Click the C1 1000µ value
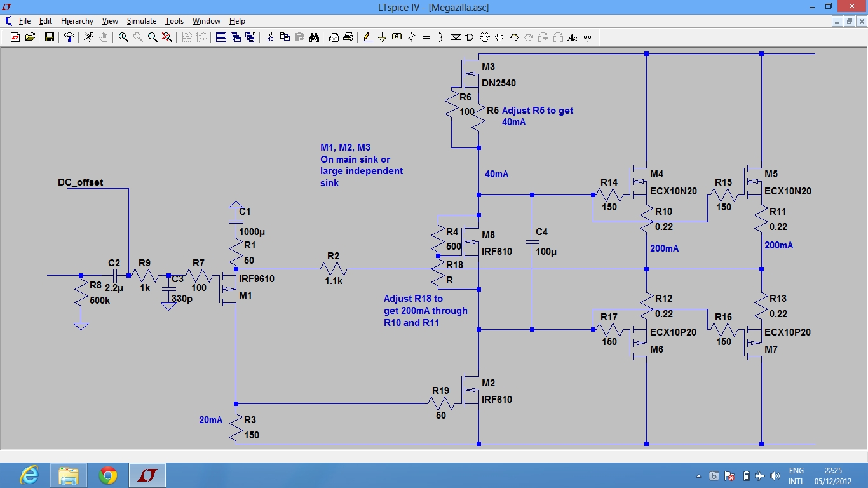The image size is (868, 488). [x=252, y=232]
